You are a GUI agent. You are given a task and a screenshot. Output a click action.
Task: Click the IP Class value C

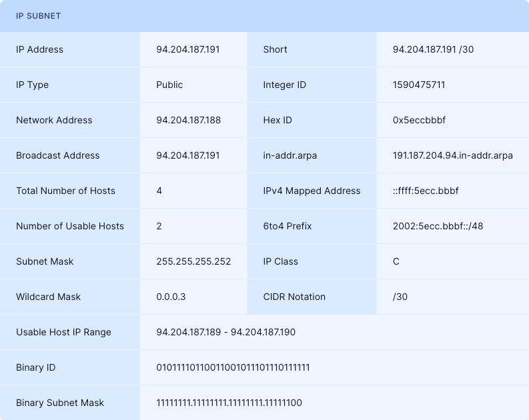coord(396,261)
